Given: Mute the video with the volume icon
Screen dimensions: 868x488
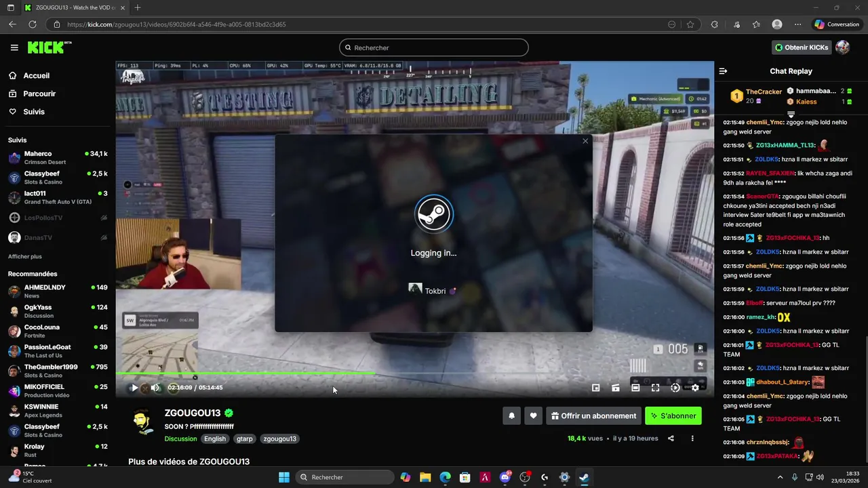Looking at the screenshot, I should tap(155, 388).
